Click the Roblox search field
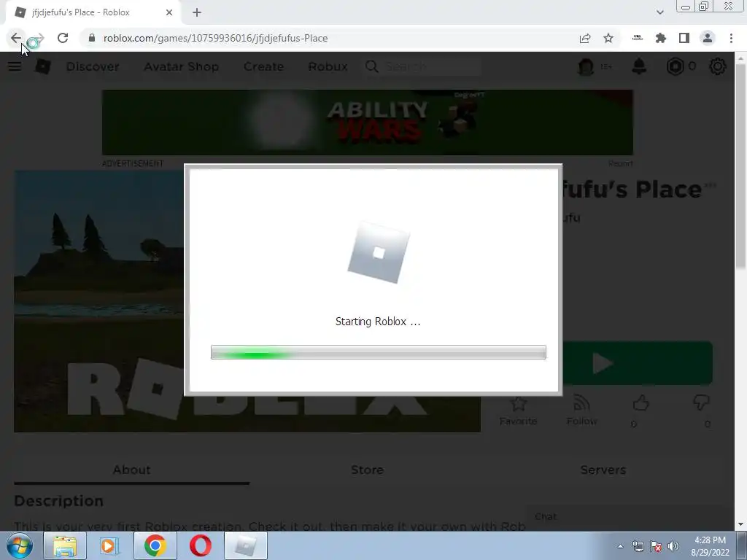The height and width of the screenshot is (560, 747). pos(423,66)
